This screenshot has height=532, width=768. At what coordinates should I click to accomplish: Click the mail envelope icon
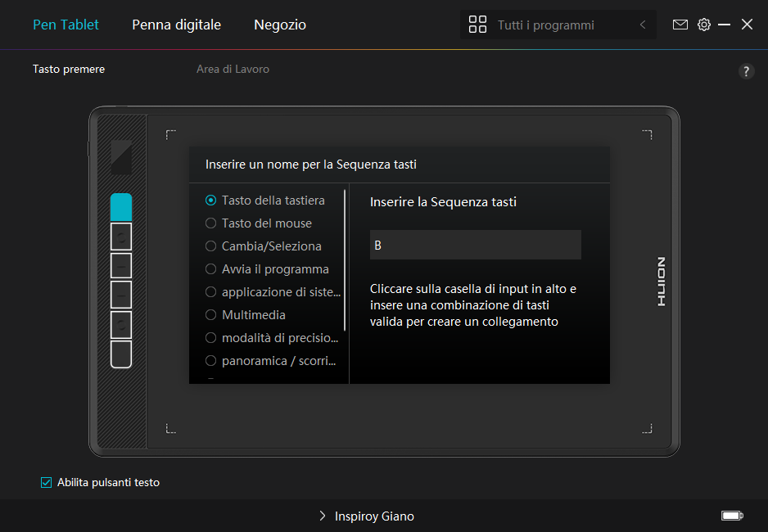click(680, 25)
